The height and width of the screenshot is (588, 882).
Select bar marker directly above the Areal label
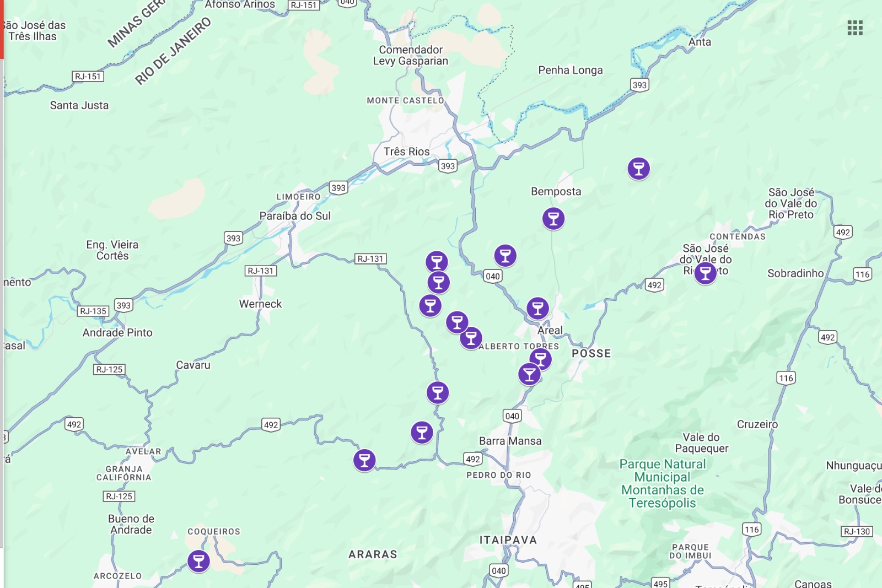click(537, 309)
